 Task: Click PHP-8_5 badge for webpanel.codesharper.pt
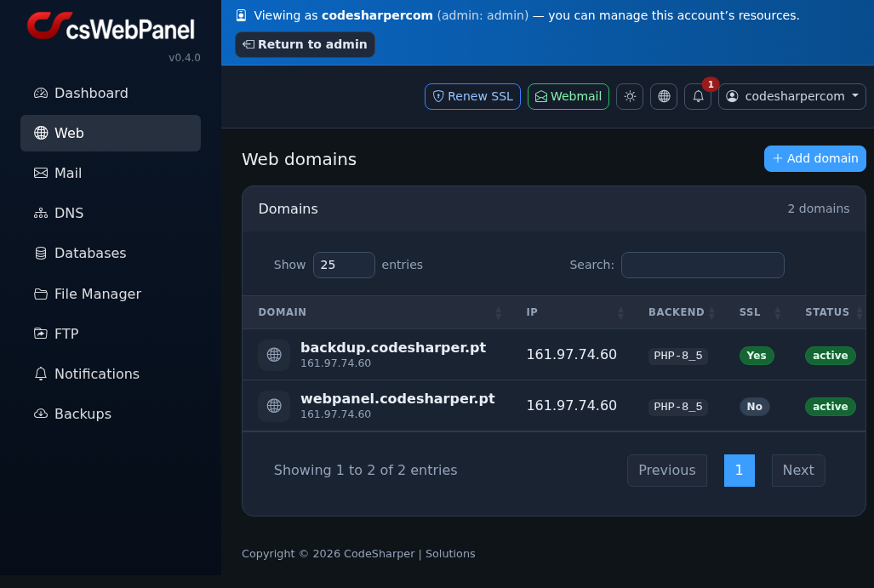click(677, 407)
